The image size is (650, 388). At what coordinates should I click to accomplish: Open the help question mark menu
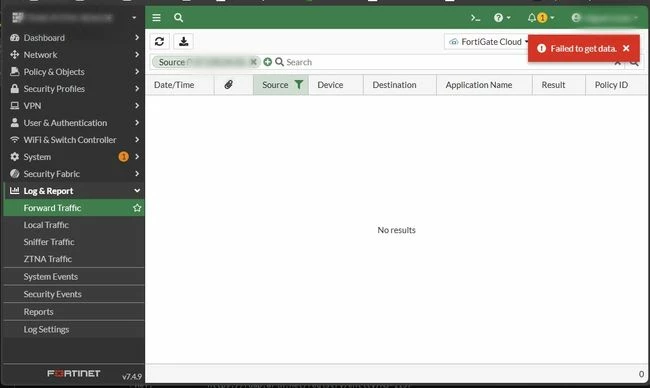pos(502,18)
